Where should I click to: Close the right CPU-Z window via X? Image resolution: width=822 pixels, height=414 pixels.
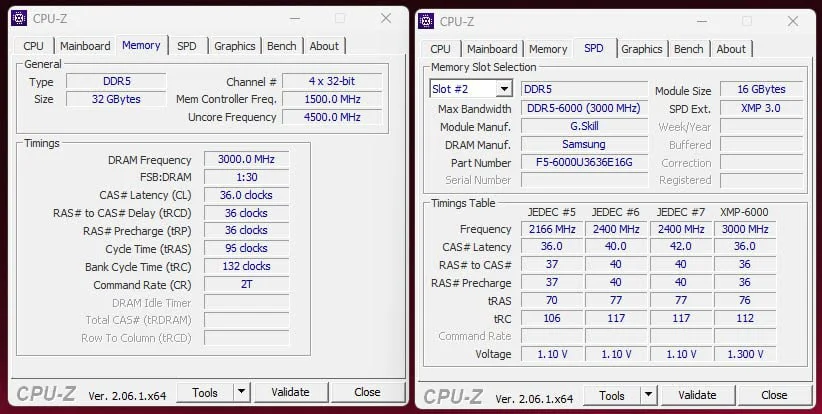[793, 21]
